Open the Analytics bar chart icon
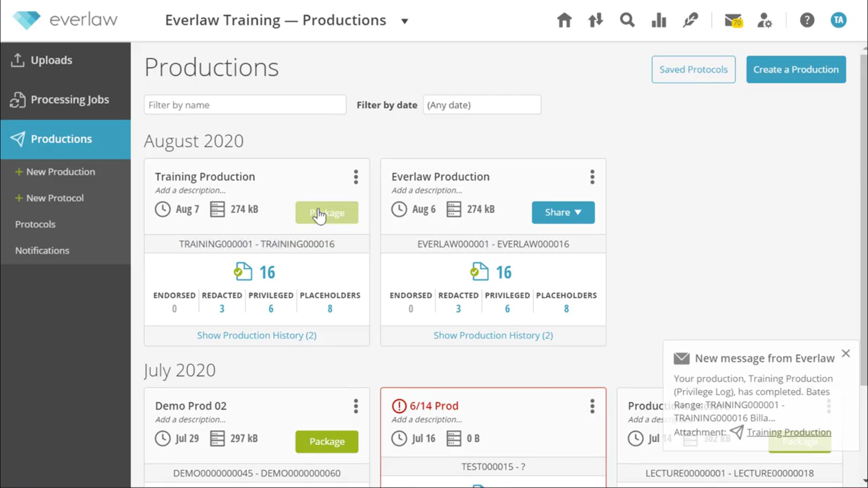Image resolution: width=868 pixels, height=488 pixels. [659, 20]
